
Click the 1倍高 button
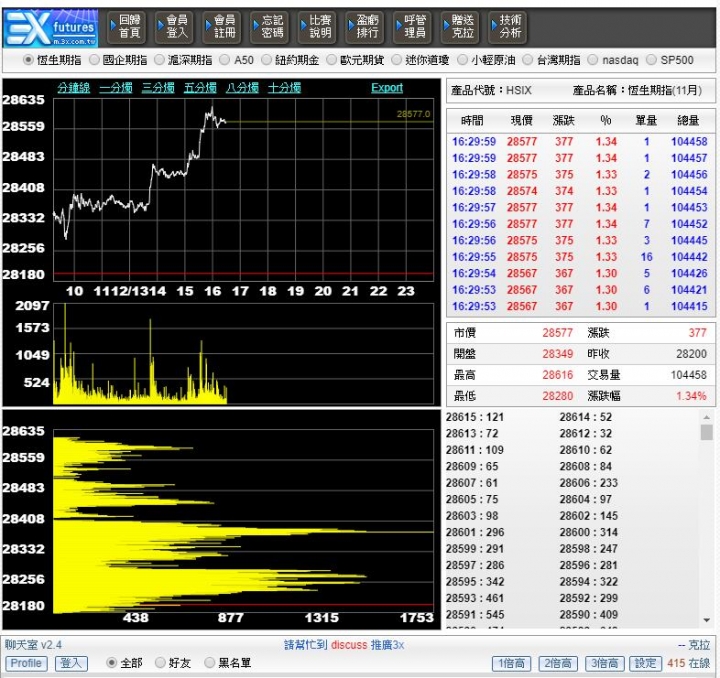(512, 664)
